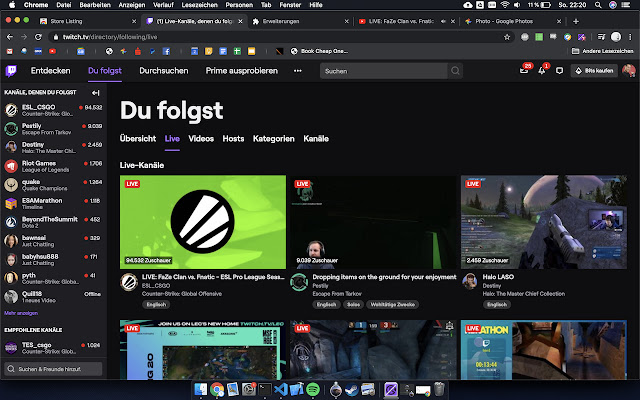The image size is (640, 400).
Task: Click Mehr anzeigen in the sidebar
Action: [x=21, y=313]
